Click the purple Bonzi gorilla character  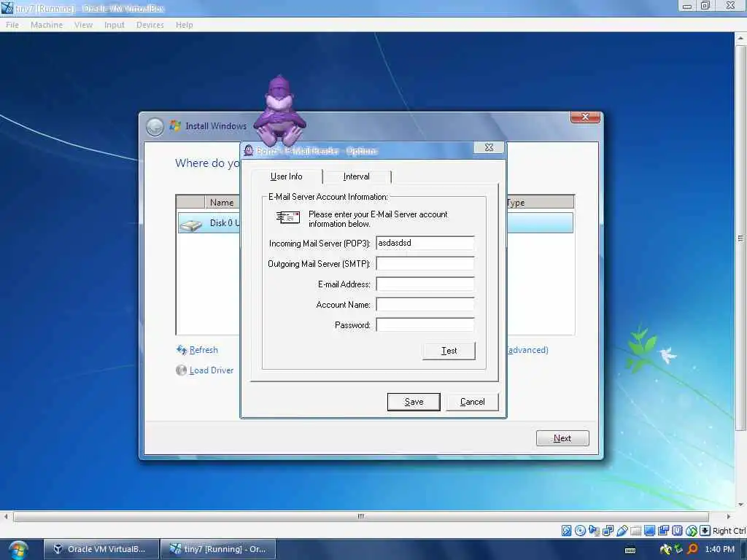point(279,111)
